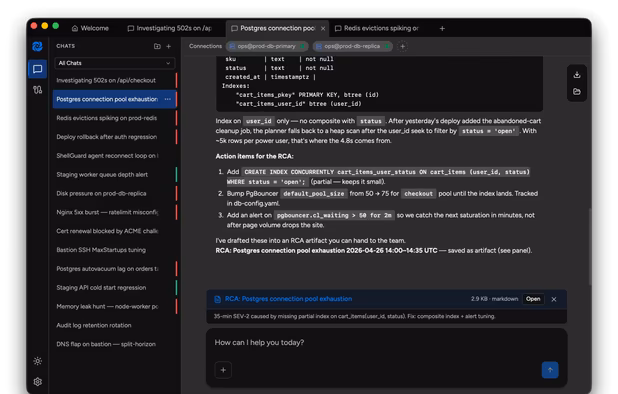Image resolution: width=618 pixels, height=394 pixels.
Task: Click the pgbouncer.cl_waiting alert code snippet
Action: [x=334, y=216]
